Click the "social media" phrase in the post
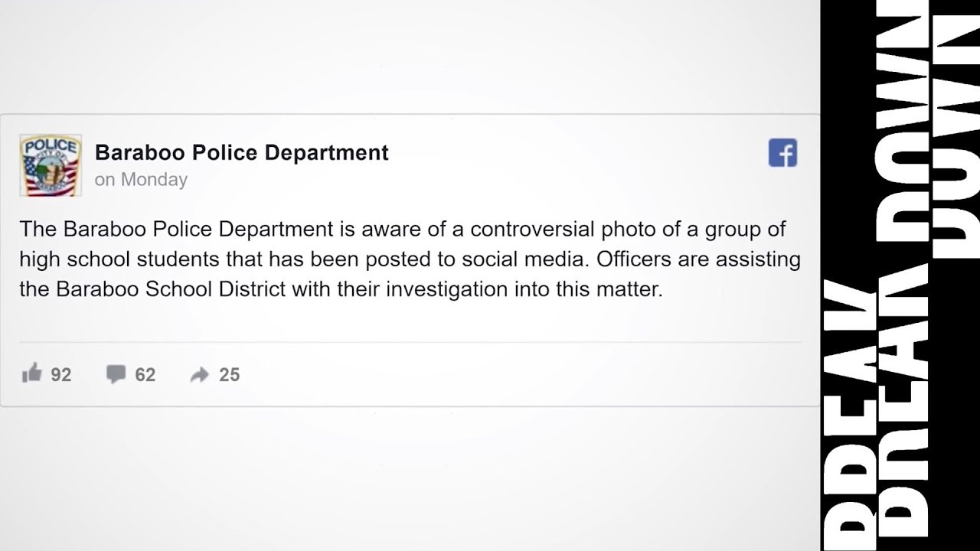 [525, 259]
